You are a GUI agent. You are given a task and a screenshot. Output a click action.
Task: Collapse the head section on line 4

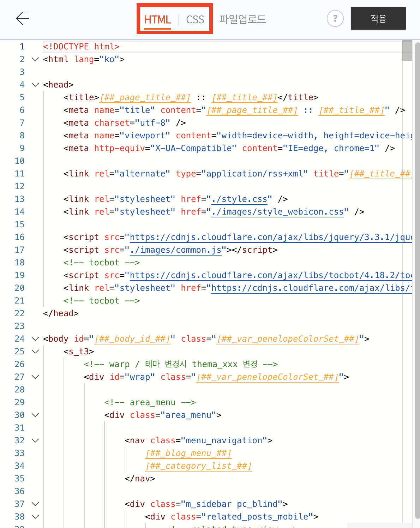[35, 85]
